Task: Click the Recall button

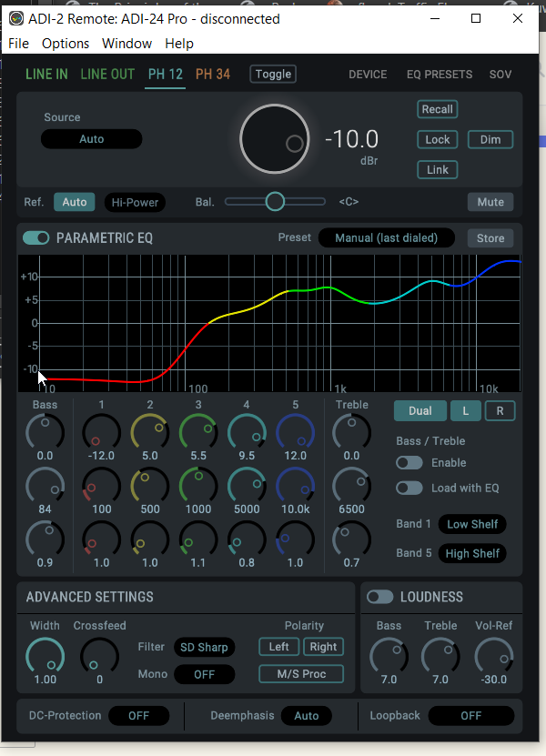Action: 438,109
